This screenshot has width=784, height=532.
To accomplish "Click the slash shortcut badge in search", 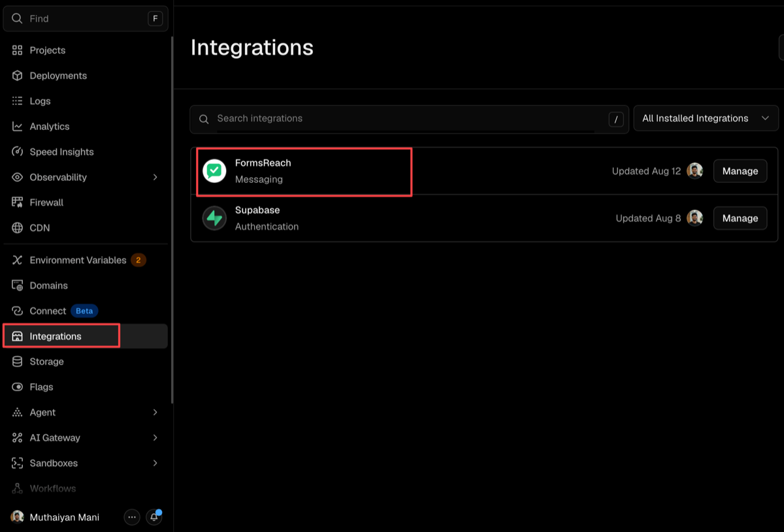I will (616, 119).
